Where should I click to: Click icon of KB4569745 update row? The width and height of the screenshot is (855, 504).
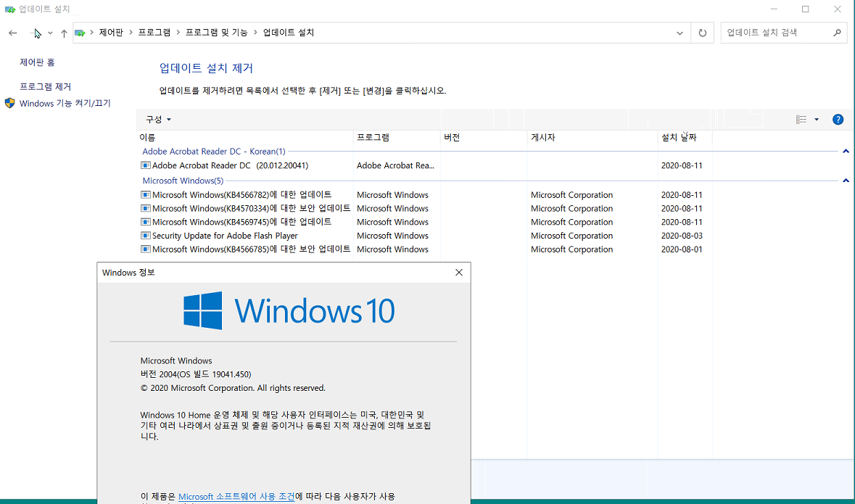point(146,222)
